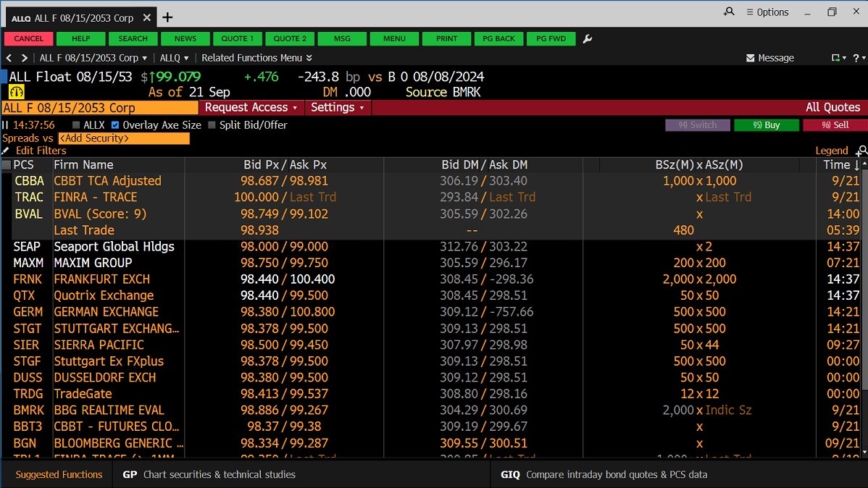Click the purple Switch button
Viewport: 868px width, 488px height.
coord(698,125)
